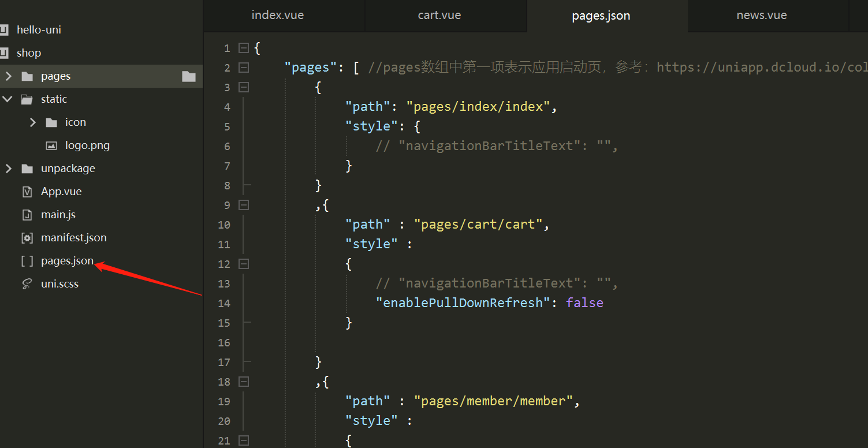Fold the cart page block at line 9
Viewport: 868px width, 448px height.
pos(243,205)
